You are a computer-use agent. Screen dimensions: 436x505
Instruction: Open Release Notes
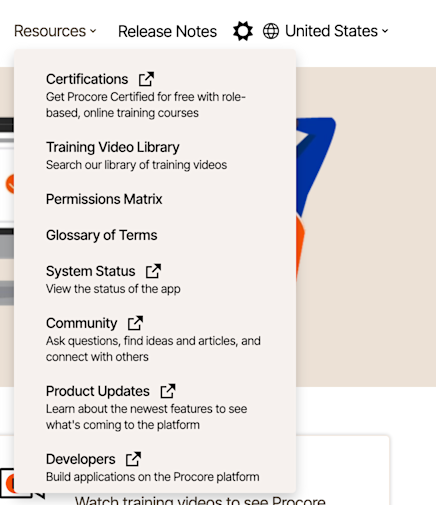[167, 31]
